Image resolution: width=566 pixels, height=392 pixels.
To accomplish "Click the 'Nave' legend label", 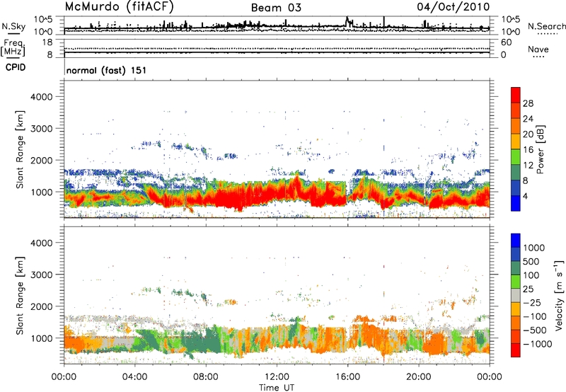I will (538, 49).
